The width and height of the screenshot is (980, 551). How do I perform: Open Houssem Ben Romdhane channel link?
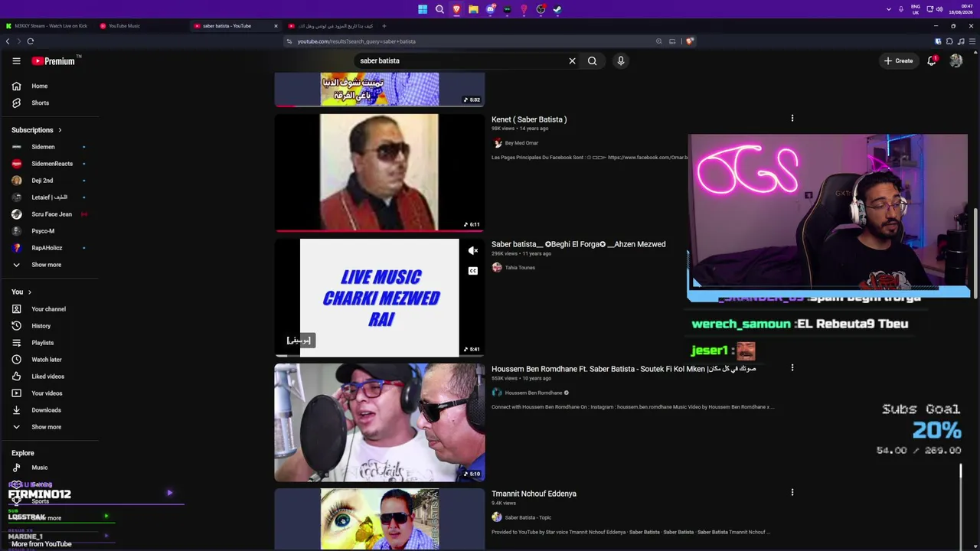click(x=534, y=393)
